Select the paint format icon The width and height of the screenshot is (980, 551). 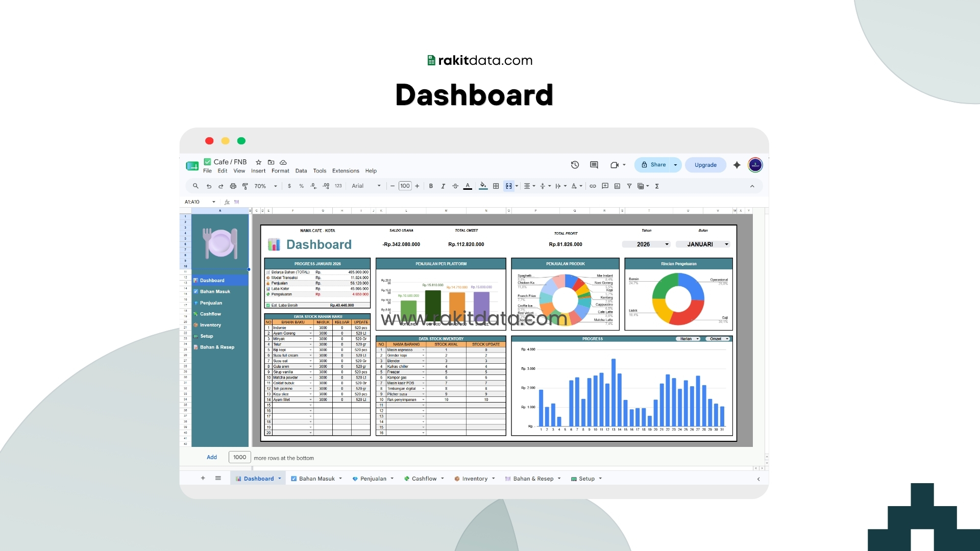pyautogui.click(x=245, y=186)
